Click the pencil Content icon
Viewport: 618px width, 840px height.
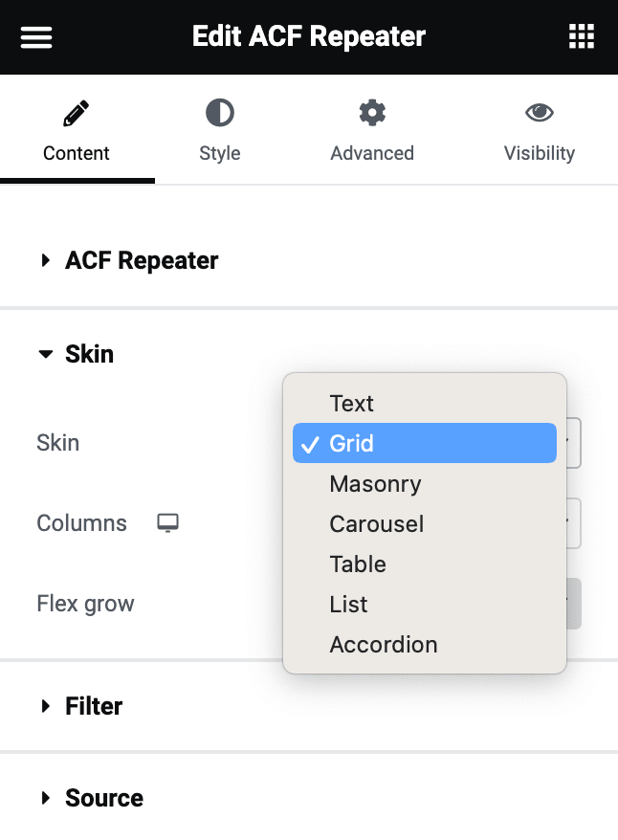point(76,113)
